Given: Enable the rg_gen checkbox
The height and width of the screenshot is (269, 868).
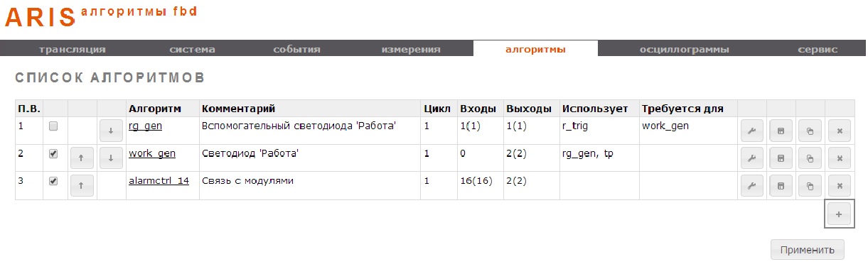Looking at the screenshot, I should 53,126.
